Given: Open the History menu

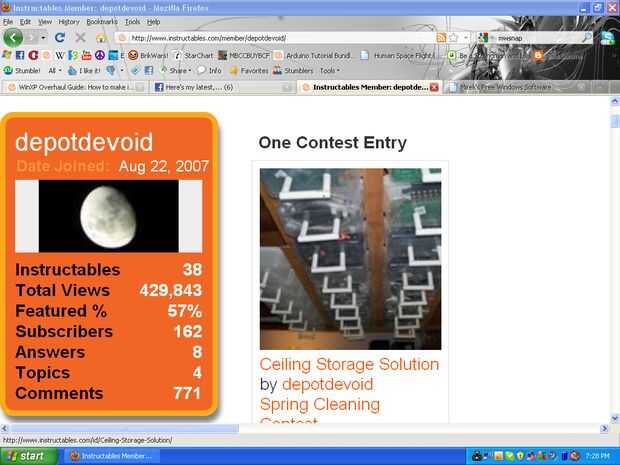Looking at the screenshot, I should (69, 22).
